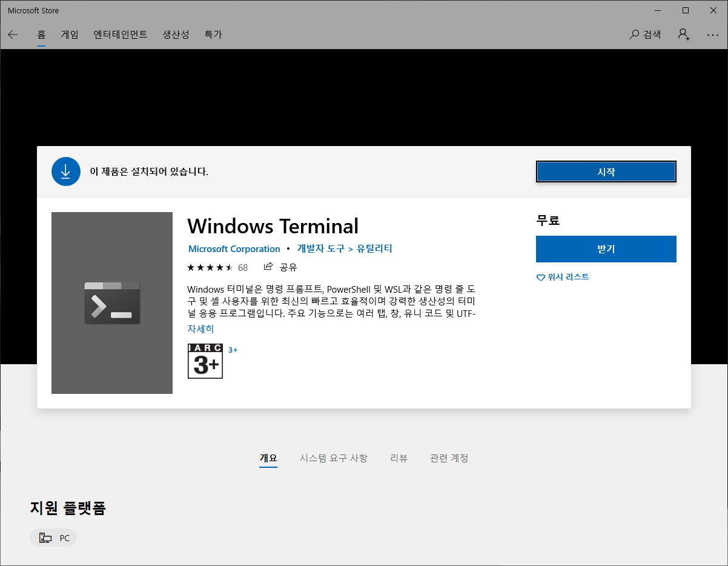View 시스템 요구 사항 tab
Viewport: 728px width, 566px height.
click(x=334, y=458)
